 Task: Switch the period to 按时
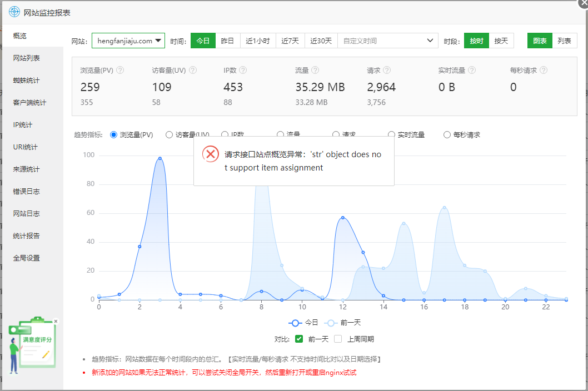[x=477, y=41]
